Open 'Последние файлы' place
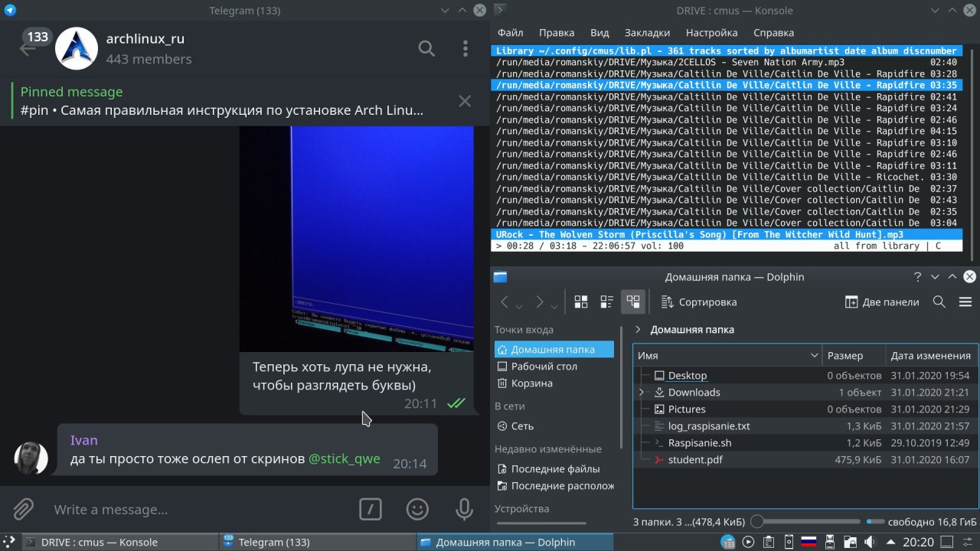Image resolution: width=980 pixels, height=551 pixels. 554,469
